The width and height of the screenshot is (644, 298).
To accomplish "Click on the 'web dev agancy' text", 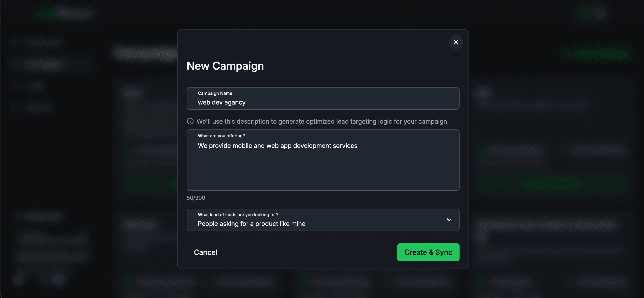I will (x=221, y=102).
